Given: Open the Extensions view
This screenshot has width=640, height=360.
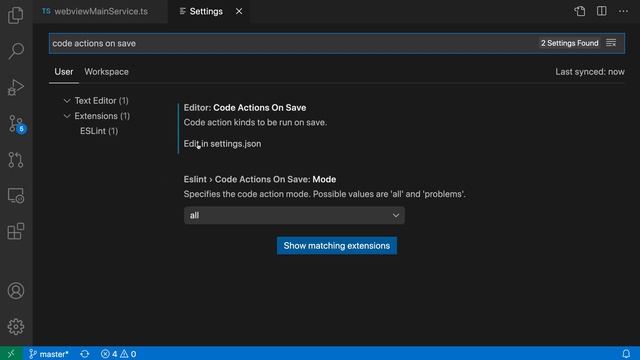Looking at the screenshot, I should [x=16, y=231].
